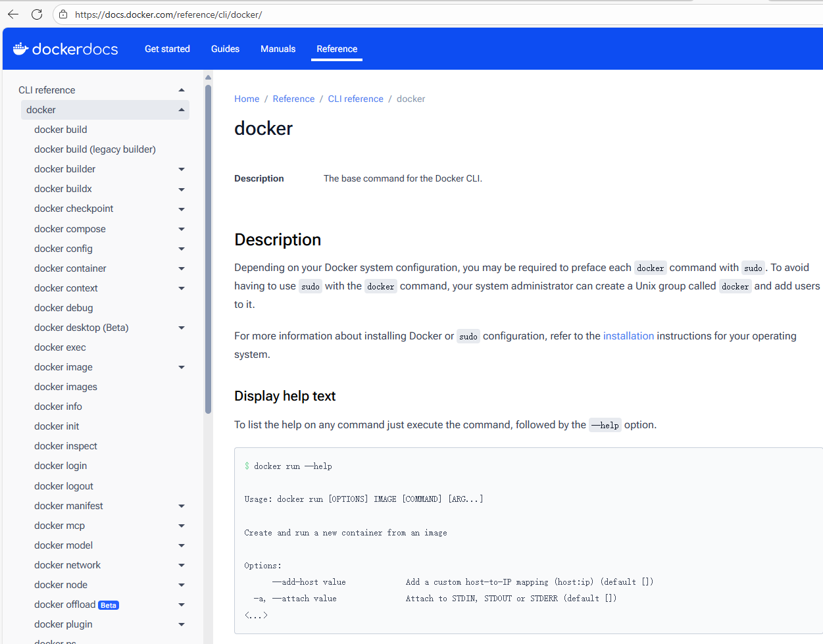Screen dimensions: 823x644
Task: Collapse the CLI reference section arrow
Action: point(182,90)
